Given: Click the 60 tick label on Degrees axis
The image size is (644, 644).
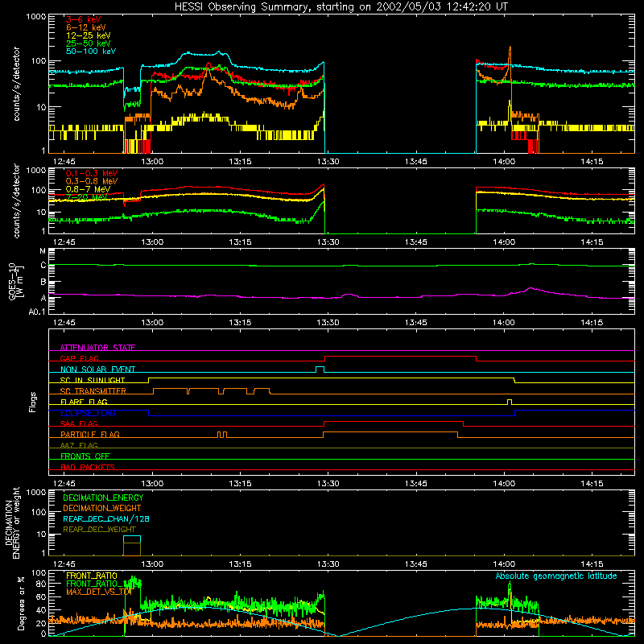Looking at the screenshot, I should pyautogui.click(x=41, y=597).
